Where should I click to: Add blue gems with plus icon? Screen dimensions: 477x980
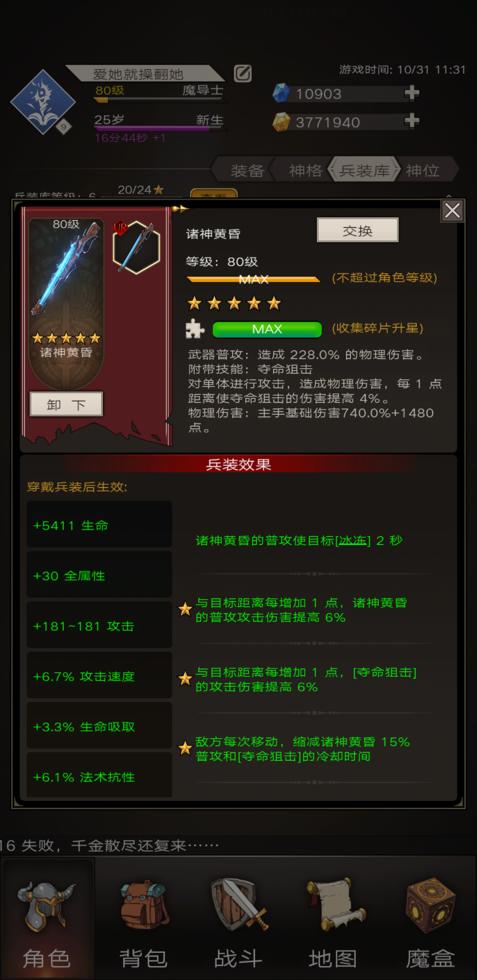412,93
